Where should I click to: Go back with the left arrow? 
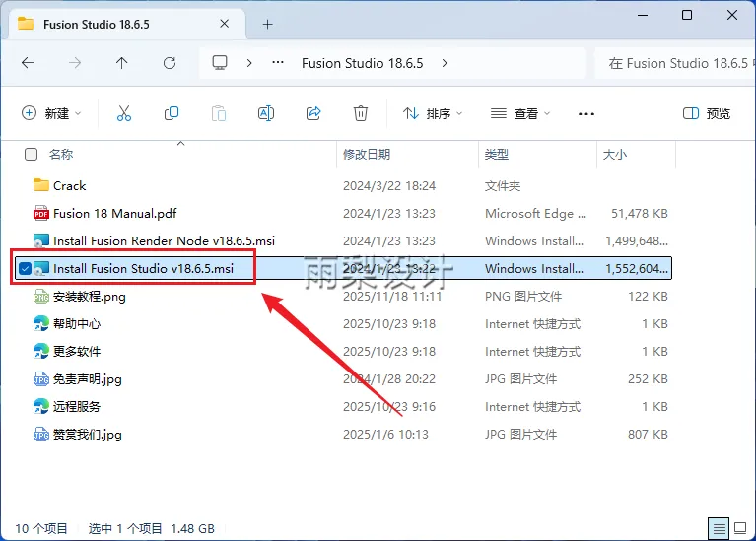point(28,63)
